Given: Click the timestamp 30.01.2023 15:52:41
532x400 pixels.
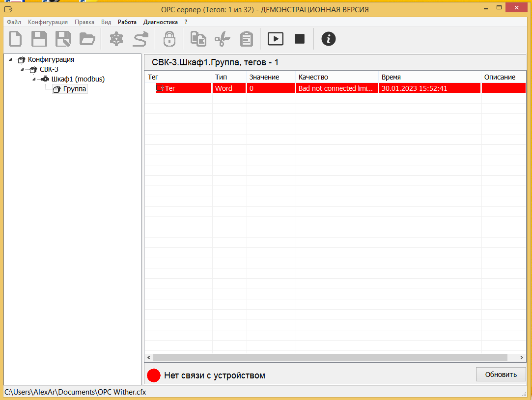Looking at the screenshot, I should 430,88.
